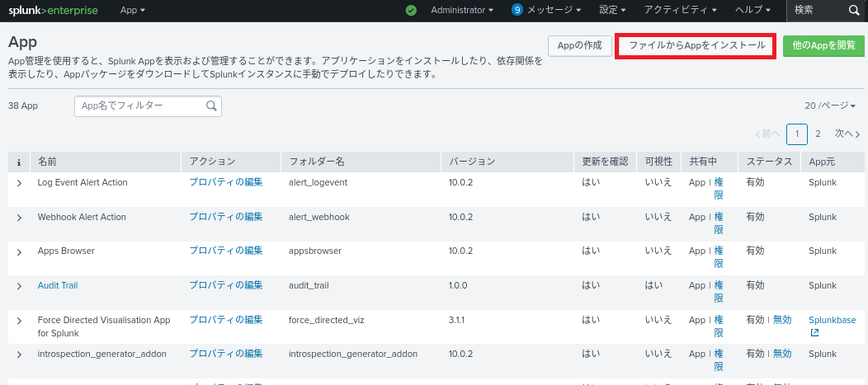Screen dimensions: 868x385
Task: Expand the Audit Trail row details
Action: point(19,286)
